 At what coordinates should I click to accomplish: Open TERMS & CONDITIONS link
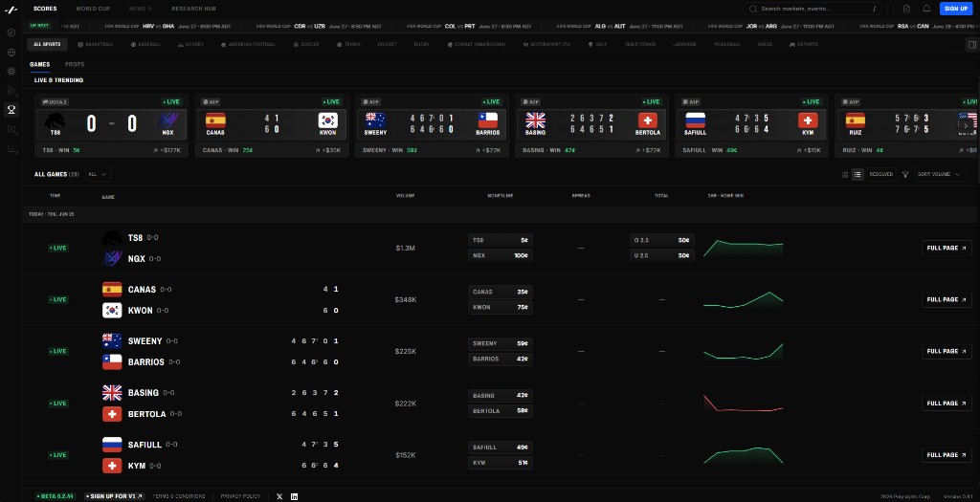click(179, 496)
